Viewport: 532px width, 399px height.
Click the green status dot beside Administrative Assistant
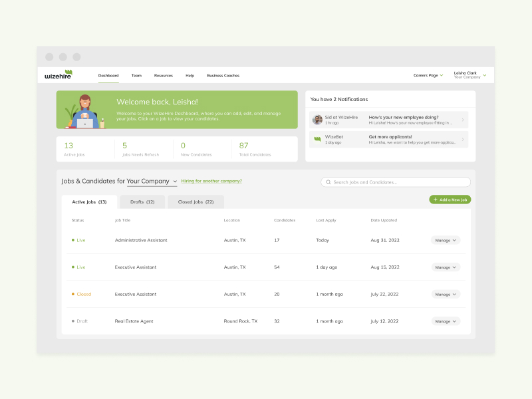(72, 240)
